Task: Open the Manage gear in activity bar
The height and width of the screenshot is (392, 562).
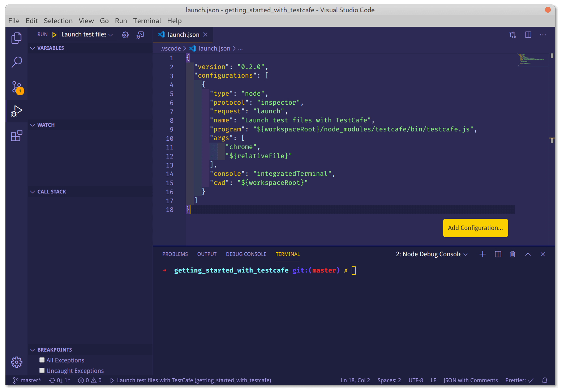Action: tap(17, 362)
